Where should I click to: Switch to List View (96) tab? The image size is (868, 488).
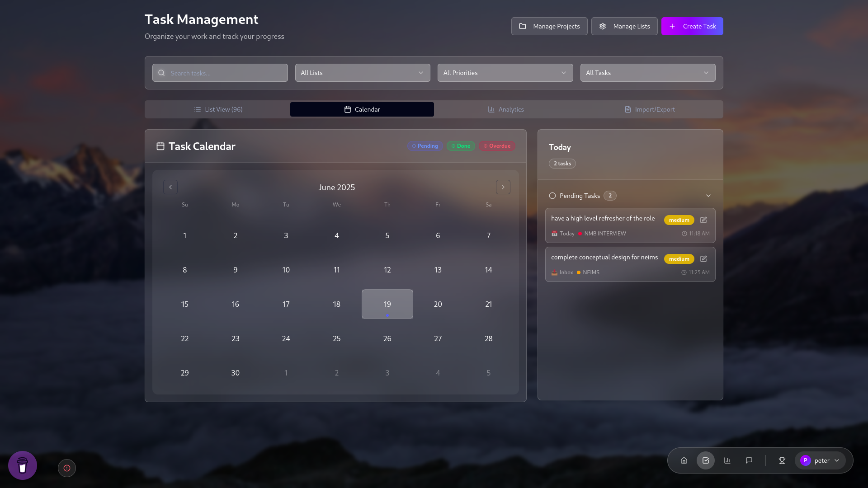coord(218,109)
